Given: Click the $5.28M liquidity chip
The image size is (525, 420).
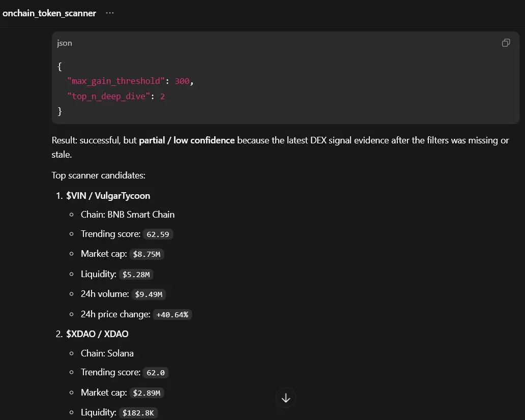Looking at the screenshot, I should pyautogui.click(x=136, y=275).
